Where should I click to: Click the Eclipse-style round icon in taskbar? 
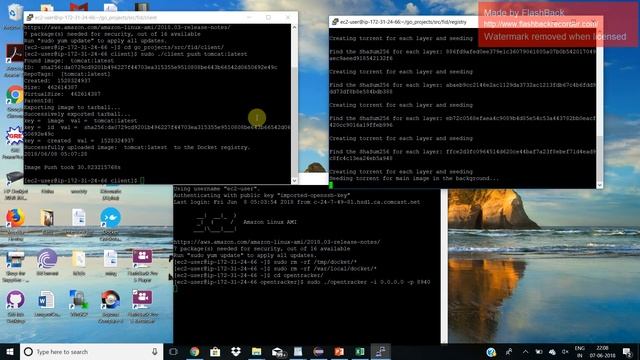pyautogui.click(x=319, y=351)
